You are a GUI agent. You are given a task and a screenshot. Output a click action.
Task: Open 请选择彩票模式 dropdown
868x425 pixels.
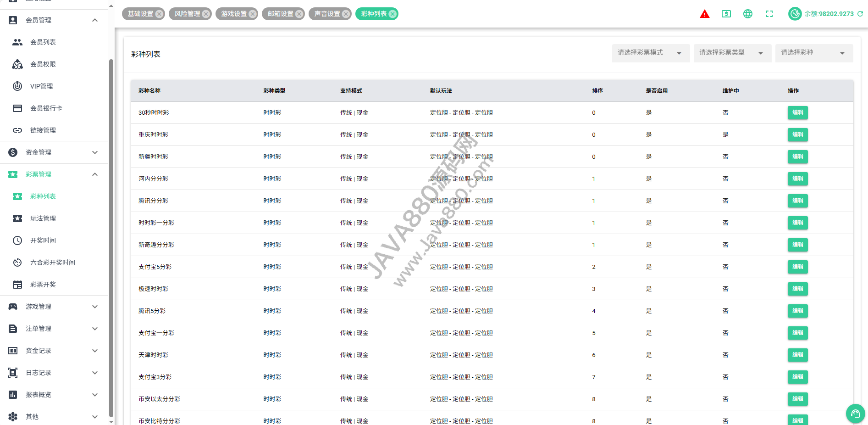click(651, 53)
